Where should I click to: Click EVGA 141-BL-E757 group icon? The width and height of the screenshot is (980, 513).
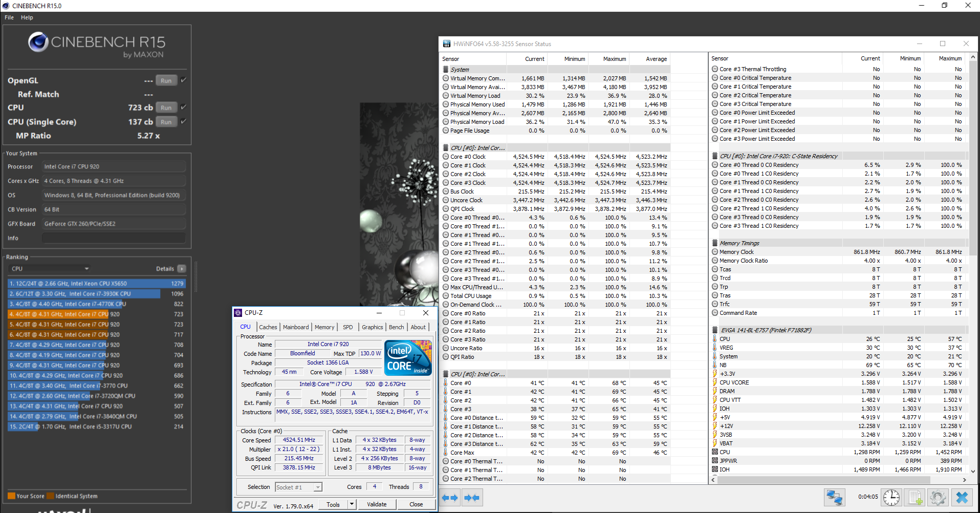click(715, 330)
